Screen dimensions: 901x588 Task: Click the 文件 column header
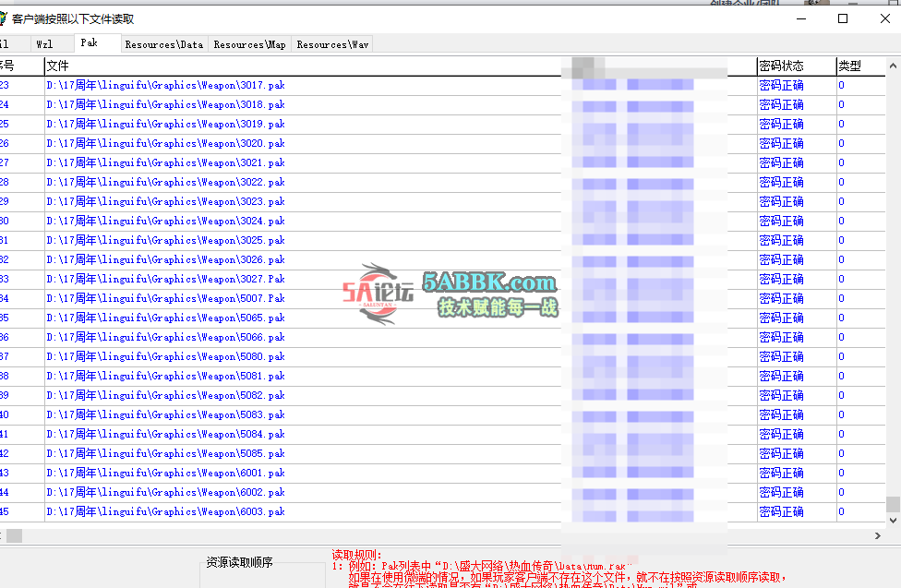pos(302,66)
